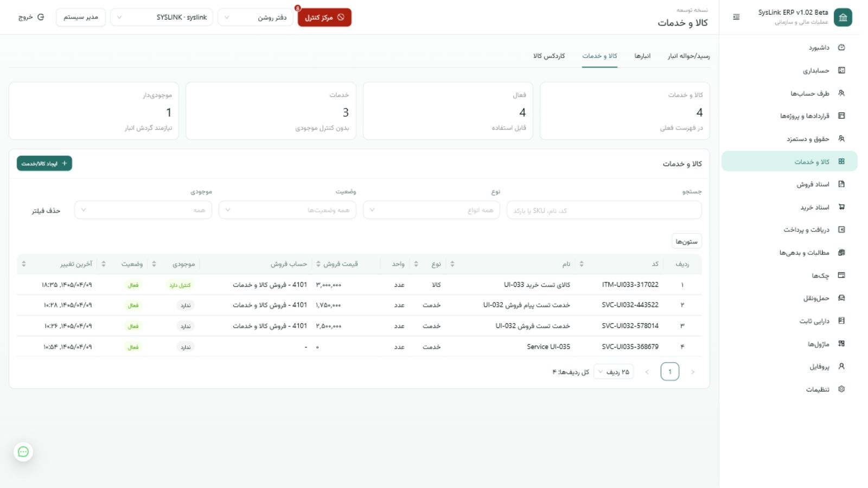Click the دریافت و پرداخت wallet icon
The width and height of the screenshot is (868, 488).
tap(841, 230)
